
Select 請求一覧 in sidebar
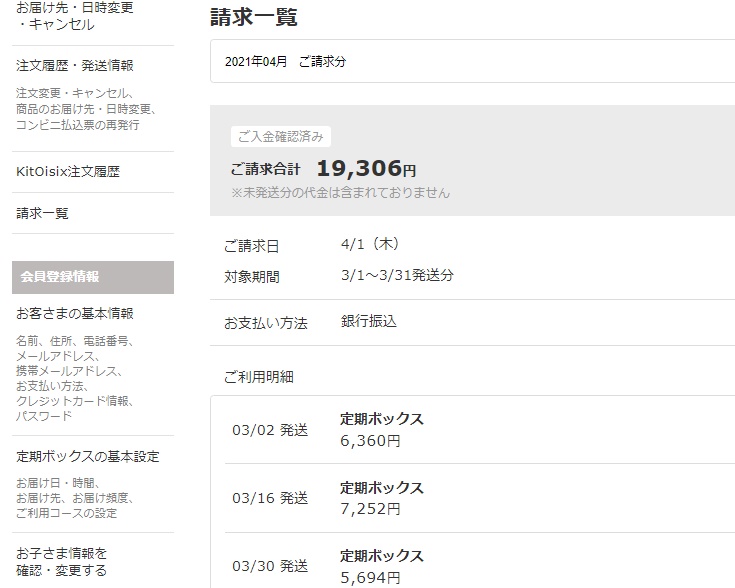(x=42, y=213)
